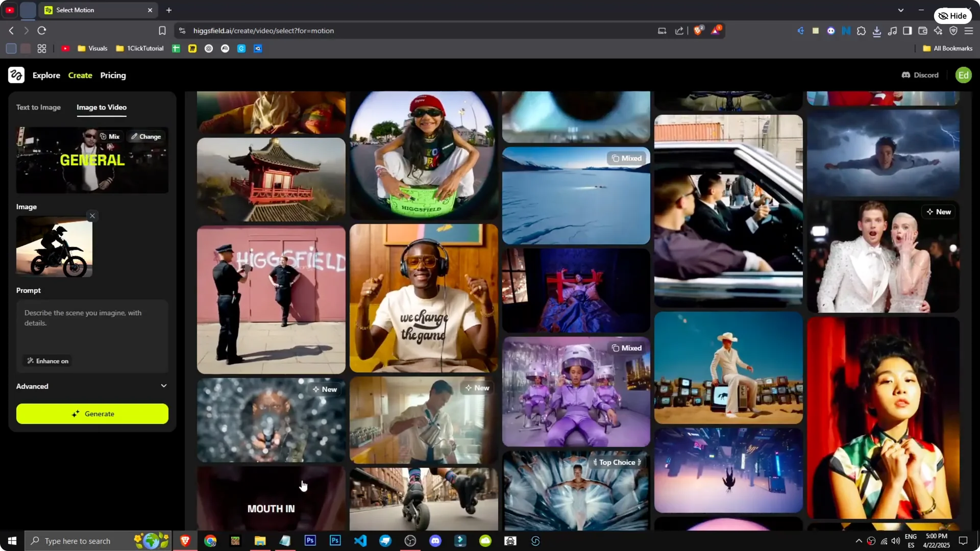Screen dimensions: 980x551
Task: Click the Generate button
Action: (92, 414)
